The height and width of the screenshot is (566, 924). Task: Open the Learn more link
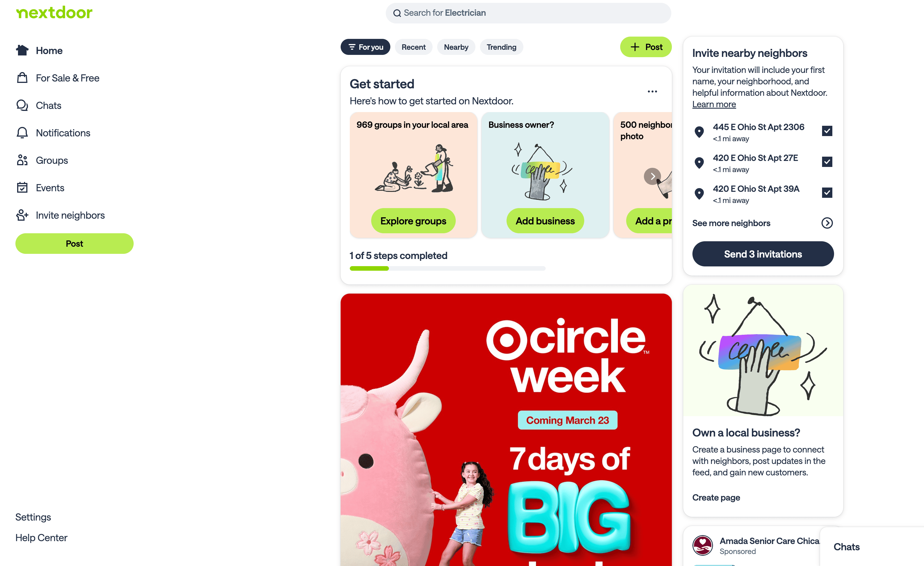(x=714, y=104)
